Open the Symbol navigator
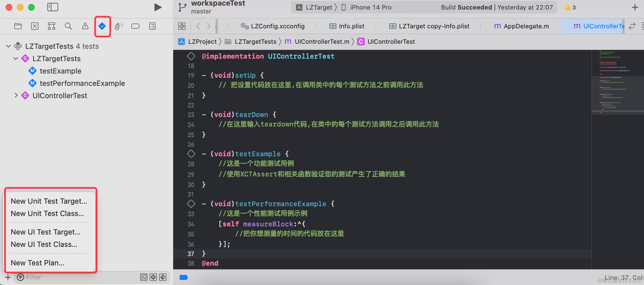This screenshot has height=285, width=644. pyautogui.click(x=52, y=26)
